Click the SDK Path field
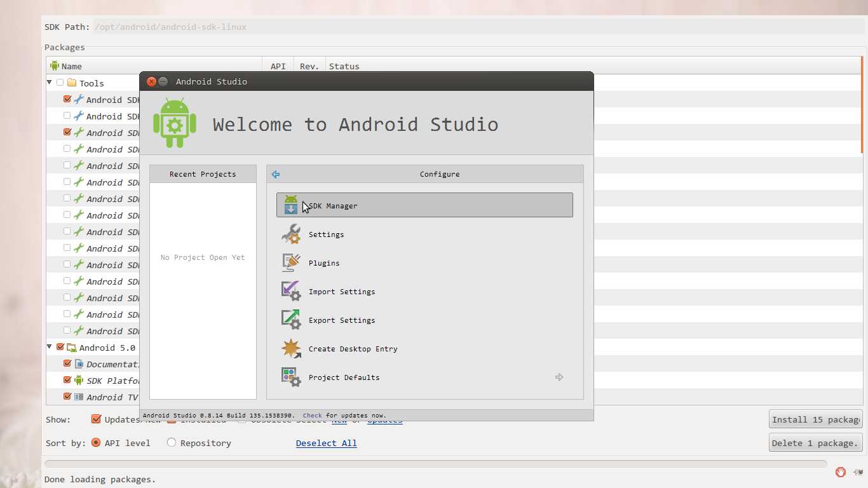This screenshot has width=868, height=488. point(478,27)
